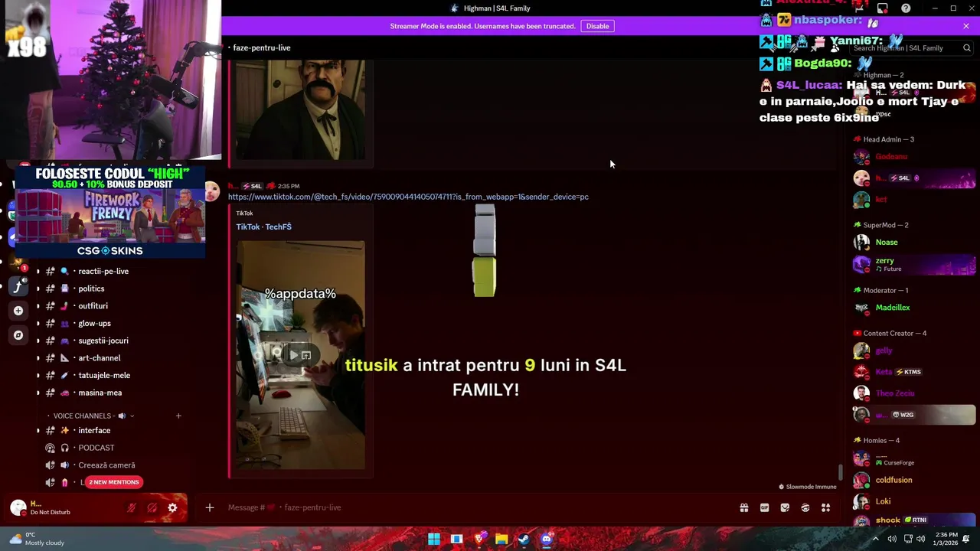This screenshot has width=980, height=551.
Task: Open Madeillex's profile in member list
Action: (x=893, y=307)
